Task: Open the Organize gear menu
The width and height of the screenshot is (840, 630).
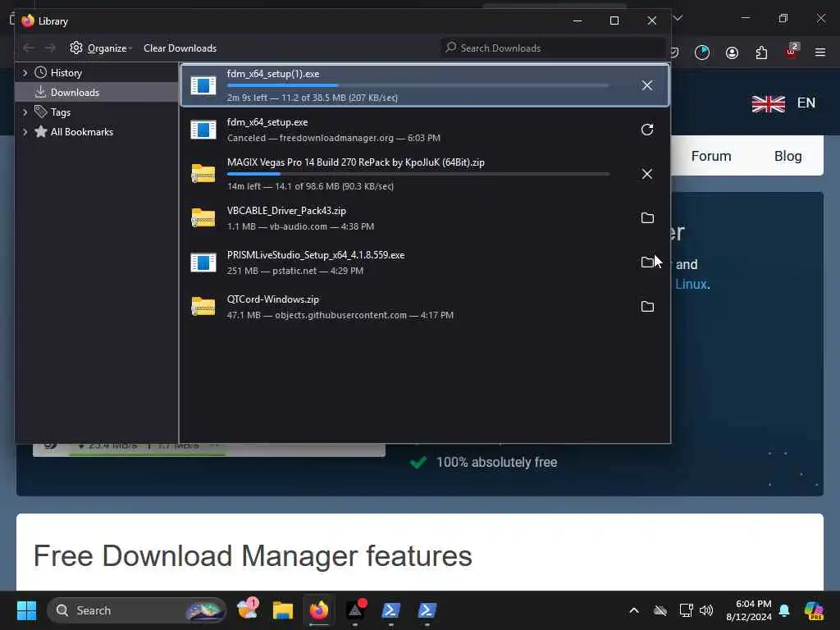Action: (100, 48)
